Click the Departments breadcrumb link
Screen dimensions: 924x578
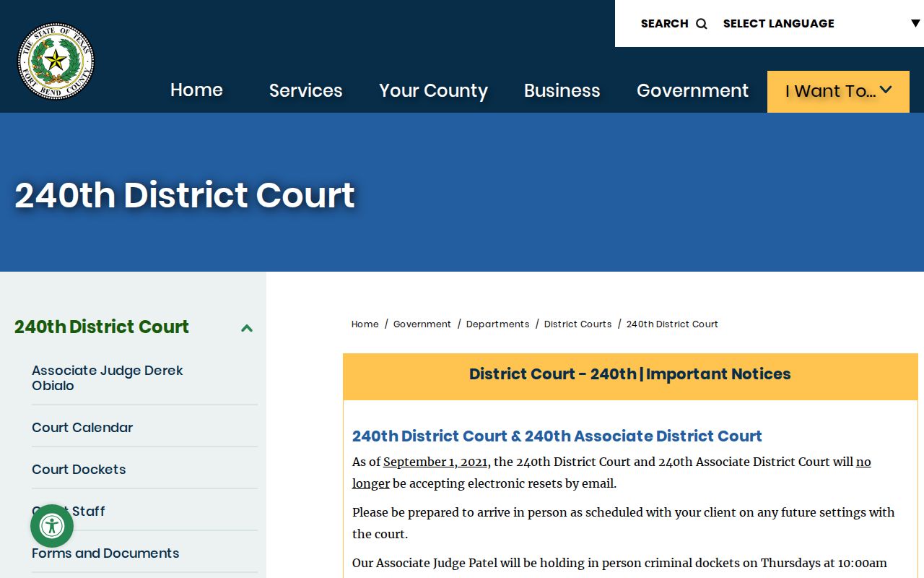[498, 324]
